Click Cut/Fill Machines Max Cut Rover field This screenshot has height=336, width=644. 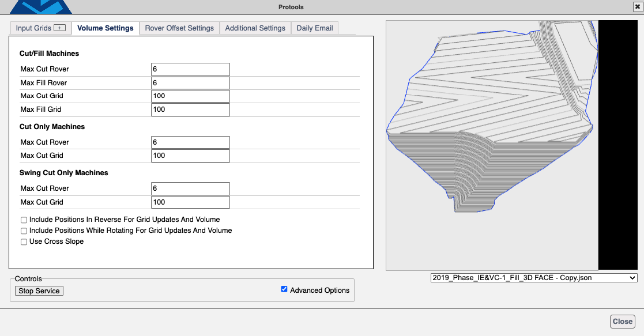[190, 69]
